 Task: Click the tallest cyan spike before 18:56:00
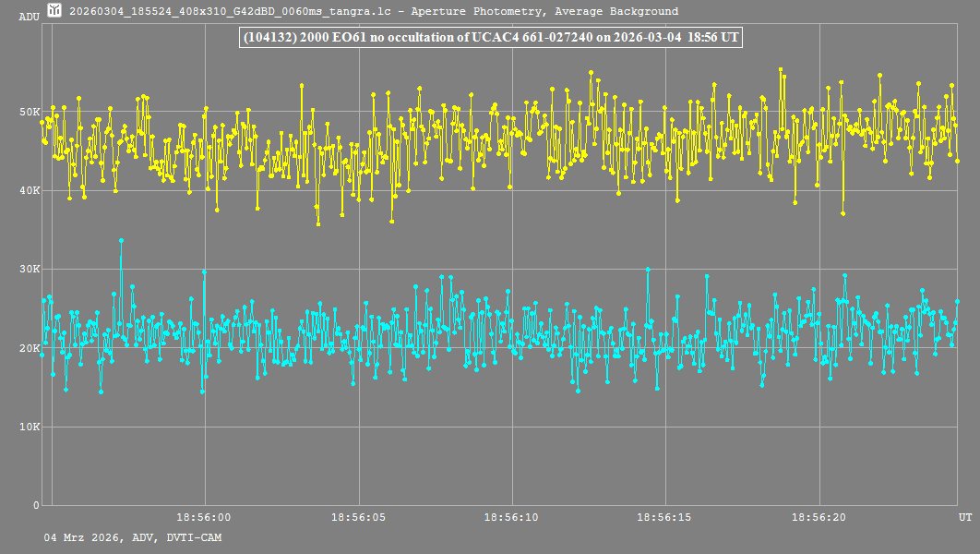(121, 241)
